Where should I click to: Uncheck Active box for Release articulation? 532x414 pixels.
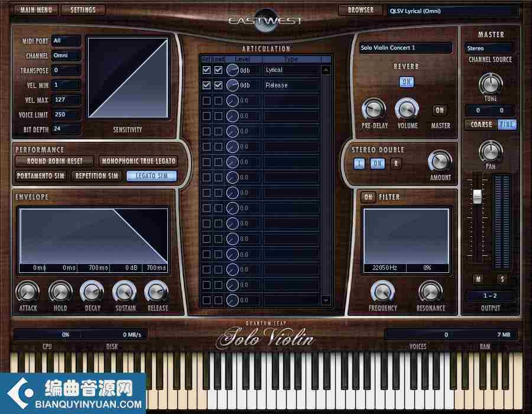pyautogui.click(x=206, y=85)
